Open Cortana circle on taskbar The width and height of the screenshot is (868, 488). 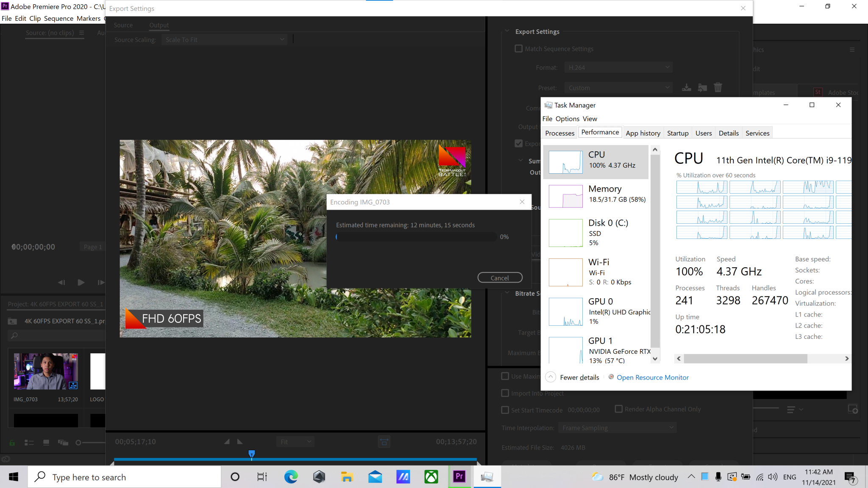[x=235, y=477]
